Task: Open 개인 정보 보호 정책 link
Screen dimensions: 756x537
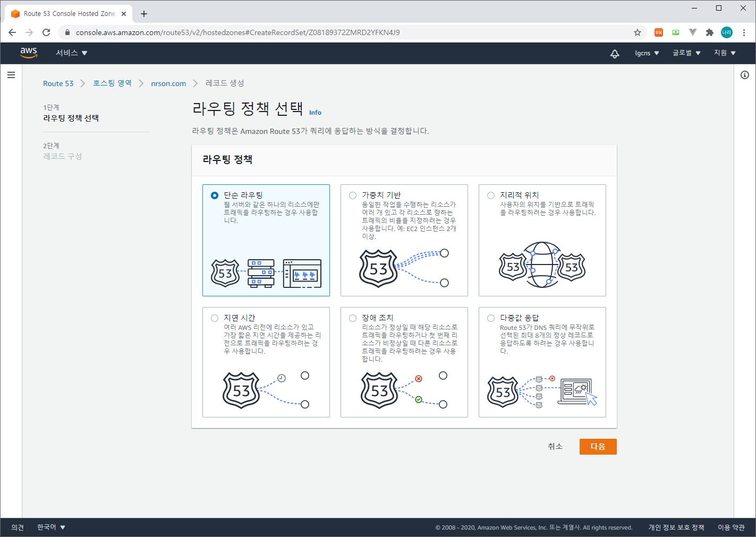Action: pyautogui.click(x=676, y=527)
